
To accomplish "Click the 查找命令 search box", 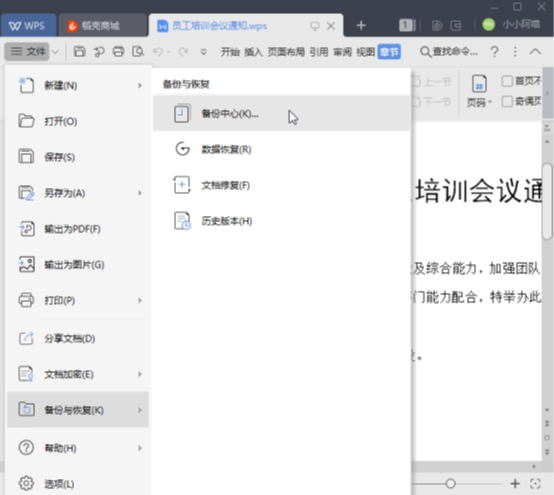I will tap(449, 52).
